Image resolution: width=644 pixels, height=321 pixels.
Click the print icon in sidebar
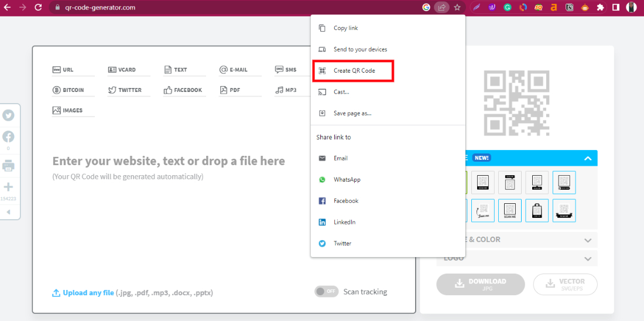[8, 166]
